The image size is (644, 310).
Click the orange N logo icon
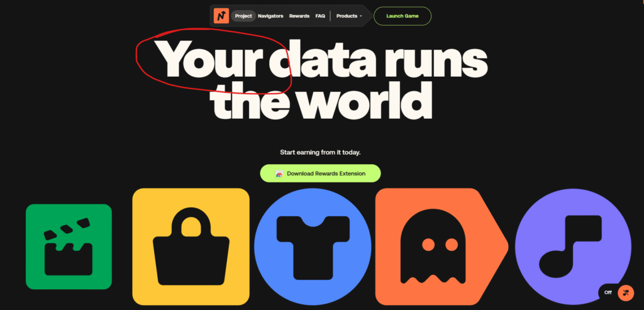tap(221, 16)
